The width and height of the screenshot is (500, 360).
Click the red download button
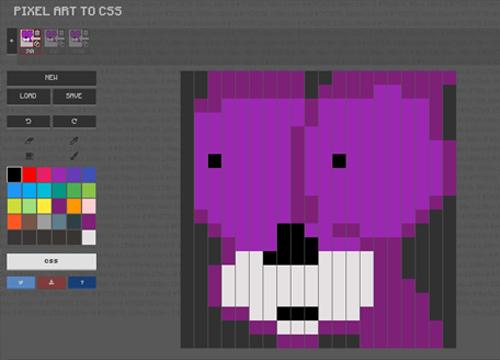click(51, 283)
